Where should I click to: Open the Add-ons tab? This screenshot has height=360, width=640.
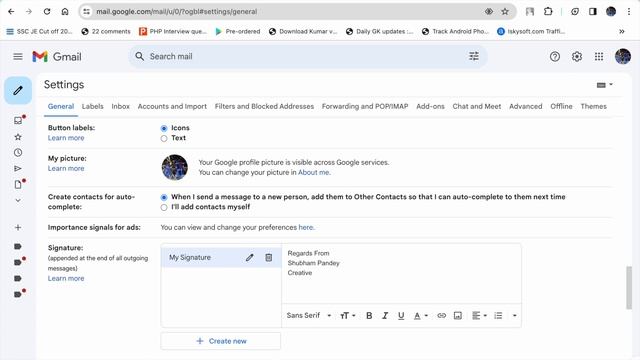(x=430, y=106)
